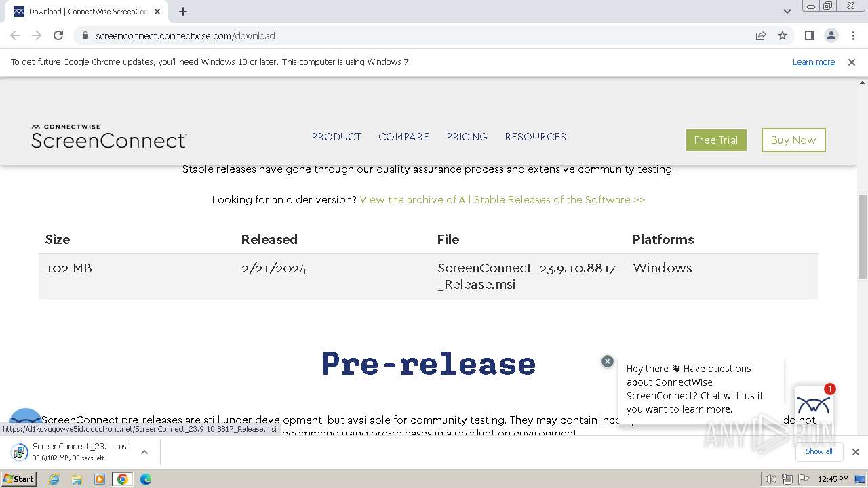
Task: Click the Platforms column header
Action: (663, 239)
